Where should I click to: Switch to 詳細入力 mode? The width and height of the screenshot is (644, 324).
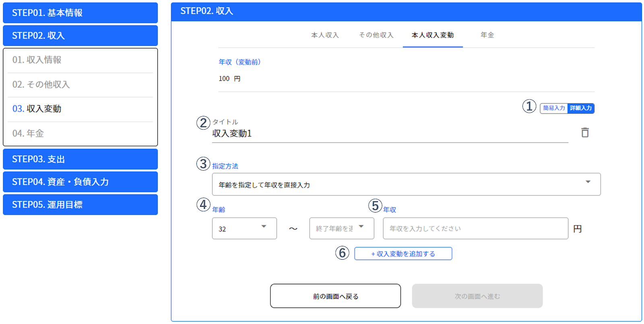[581, 108]
